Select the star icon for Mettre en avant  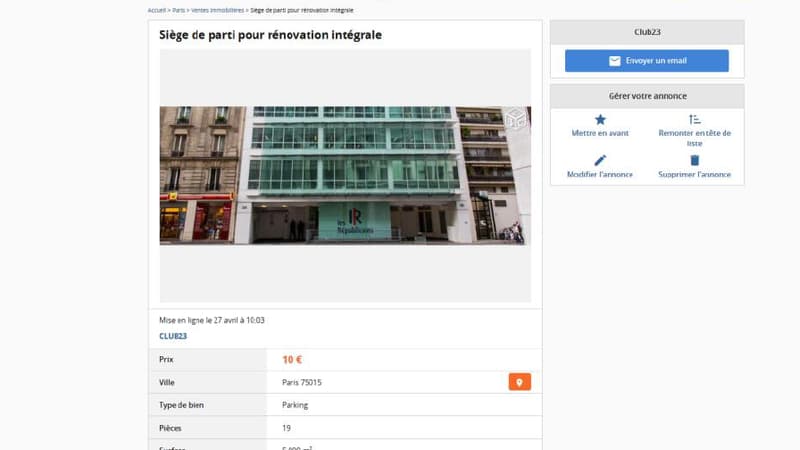[600, 119]
